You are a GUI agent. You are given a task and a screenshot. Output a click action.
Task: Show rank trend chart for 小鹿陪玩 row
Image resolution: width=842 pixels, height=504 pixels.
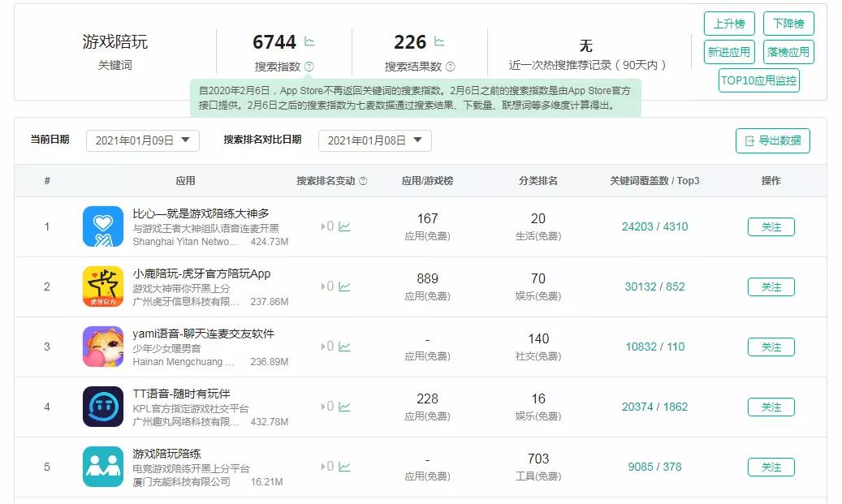coord(345,286)
